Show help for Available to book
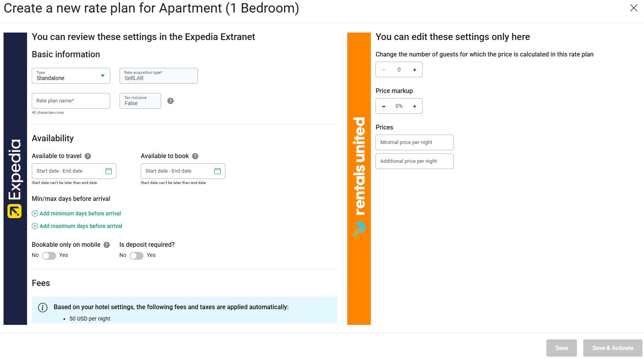 click(195, 156)
